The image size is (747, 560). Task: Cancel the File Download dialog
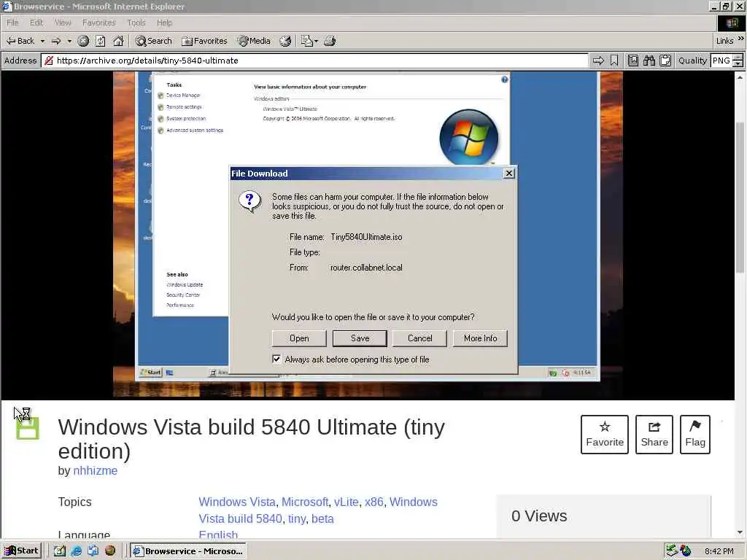(419, 338)
